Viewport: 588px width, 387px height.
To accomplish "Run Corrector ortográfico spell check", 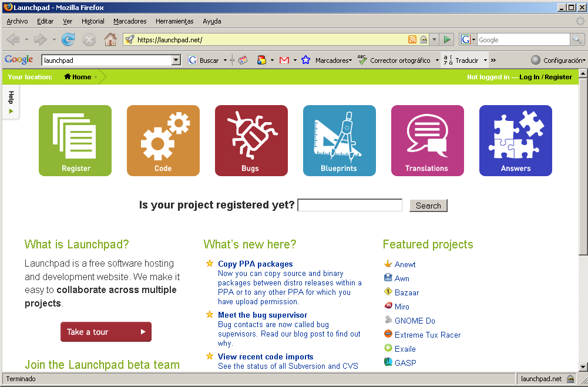I will [x=395, y=60].
